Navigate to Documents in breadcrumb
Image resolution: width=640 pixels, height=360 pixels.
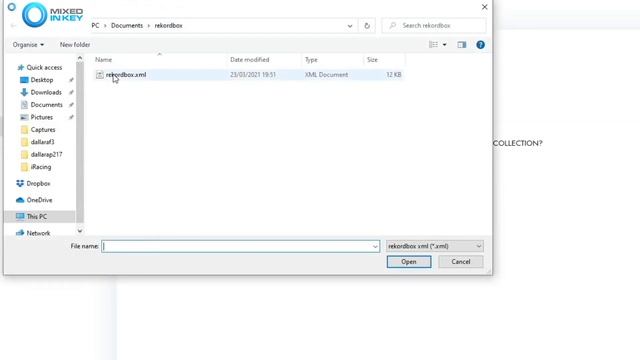pyautogui.click(x=127, y=25)
